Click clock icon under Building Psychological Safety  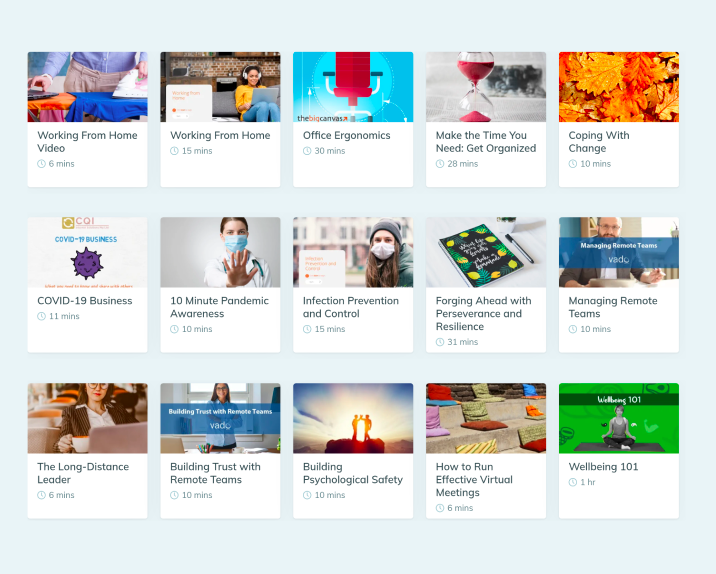(307, 495)
